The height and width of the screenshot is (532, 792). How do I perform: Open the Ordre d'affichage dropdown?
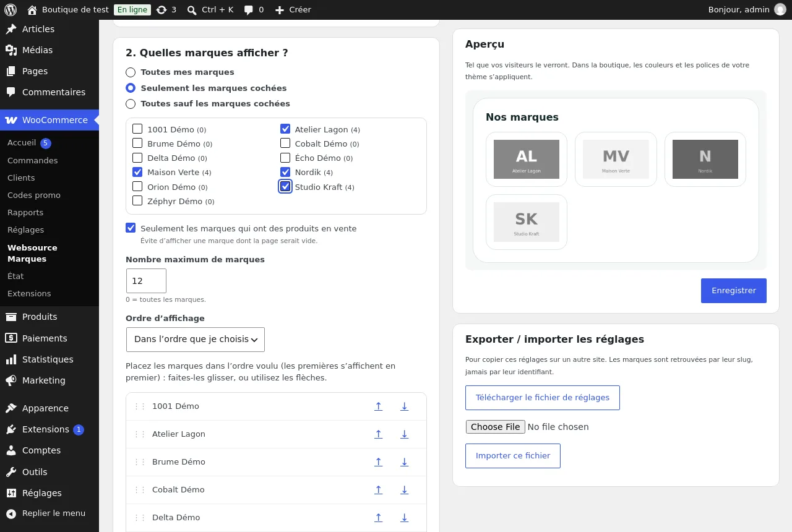[196, 340]
